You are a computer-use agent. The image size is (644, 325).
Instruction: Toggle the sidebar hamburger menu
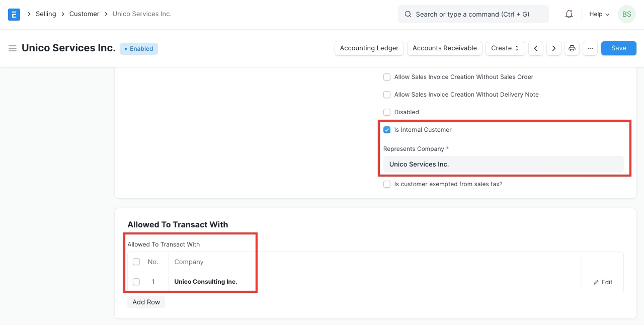[13, 48]
